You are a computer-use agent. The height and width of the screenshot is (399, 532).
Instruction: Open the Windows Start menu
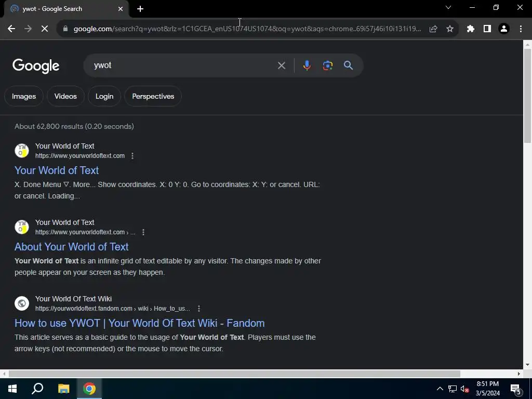click(12, 389)
